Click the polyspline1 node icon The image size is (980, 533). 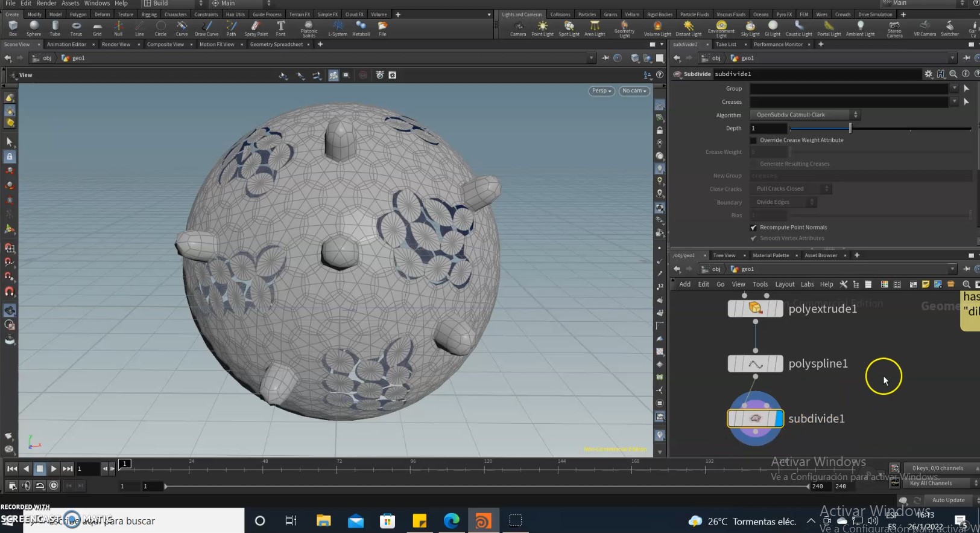755,364
